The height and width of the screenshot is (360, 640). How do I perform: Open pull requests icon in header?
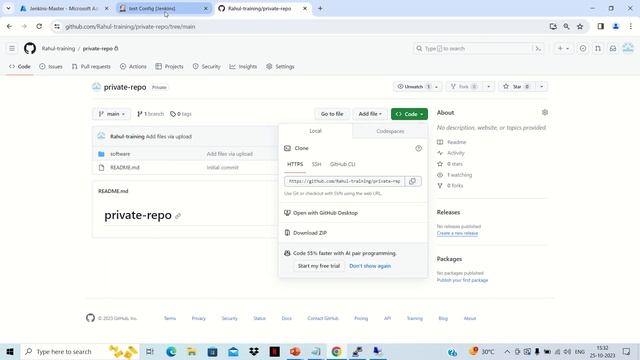click(598, 49)
